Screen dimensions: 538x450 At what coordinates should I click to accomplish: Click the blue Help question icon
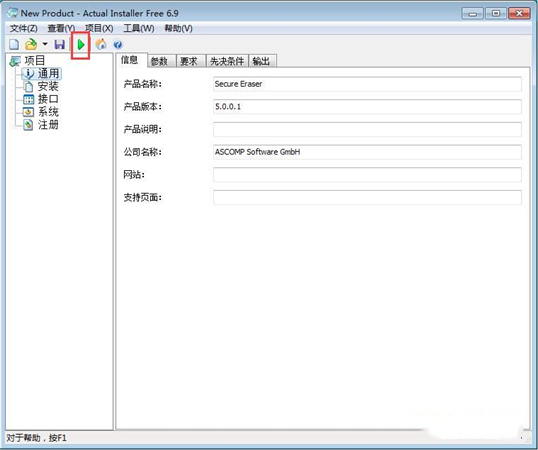coord(118,45)
